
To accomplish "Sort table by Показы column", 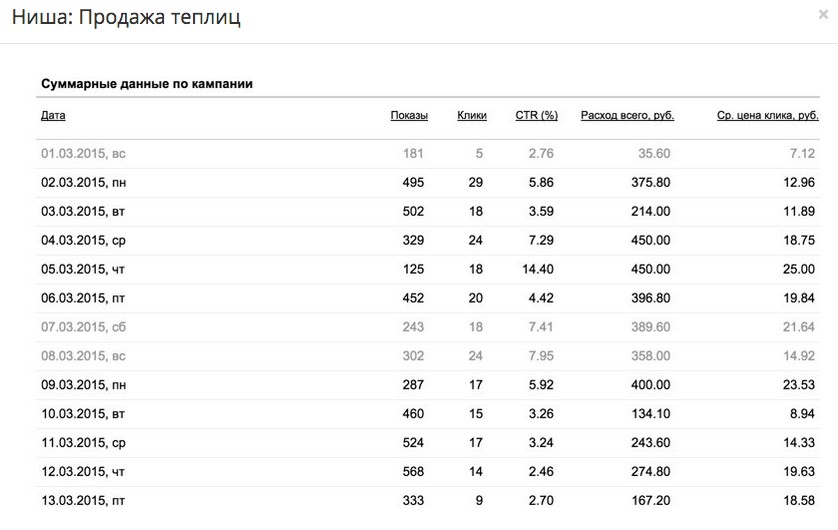I will coord(409,115).
